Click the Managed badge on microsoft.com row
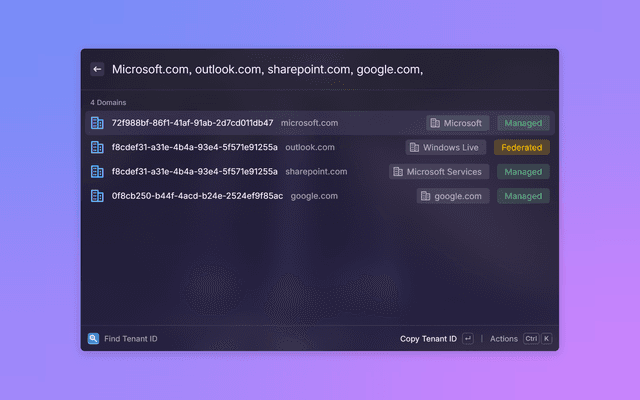640x400 pixels. 523,123
